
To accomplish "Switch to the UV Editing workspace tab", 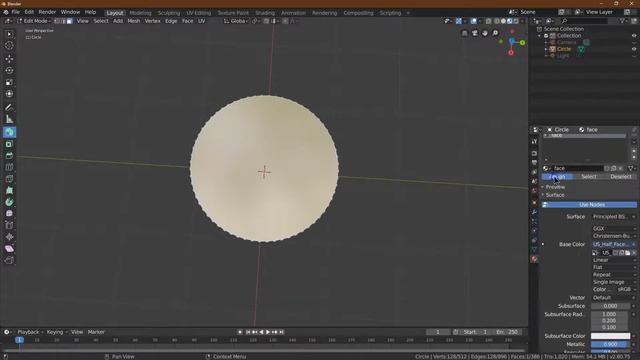I will coord(199,13).
